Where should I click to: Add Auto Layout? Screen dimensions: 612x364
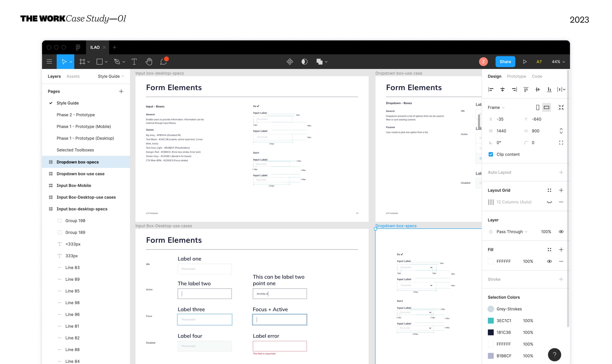(x=561, y=172)
